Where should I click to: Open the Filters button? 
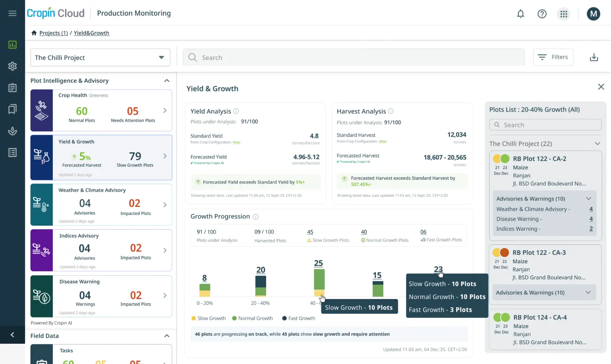tap(553, 57)
